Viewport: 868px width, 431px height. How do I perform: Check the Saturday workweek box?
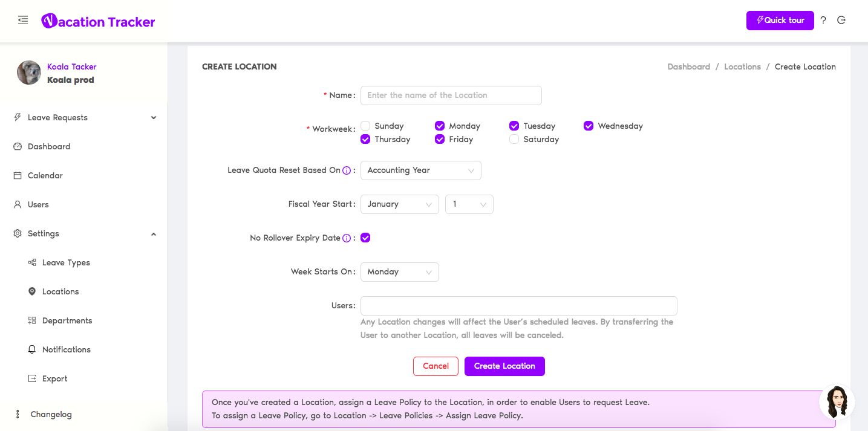pos(514,139)
